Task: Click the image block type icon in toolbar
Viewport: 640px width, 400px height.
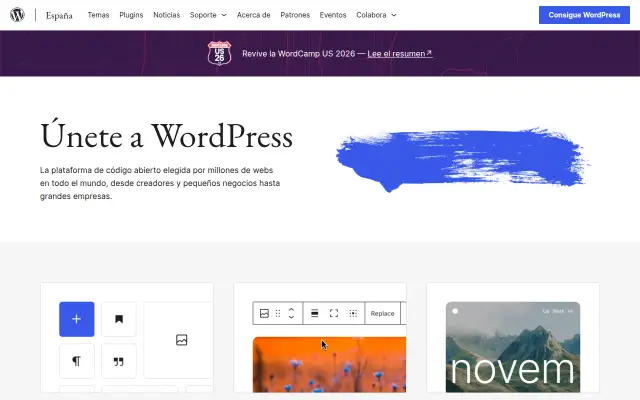Action: (264, 313)
